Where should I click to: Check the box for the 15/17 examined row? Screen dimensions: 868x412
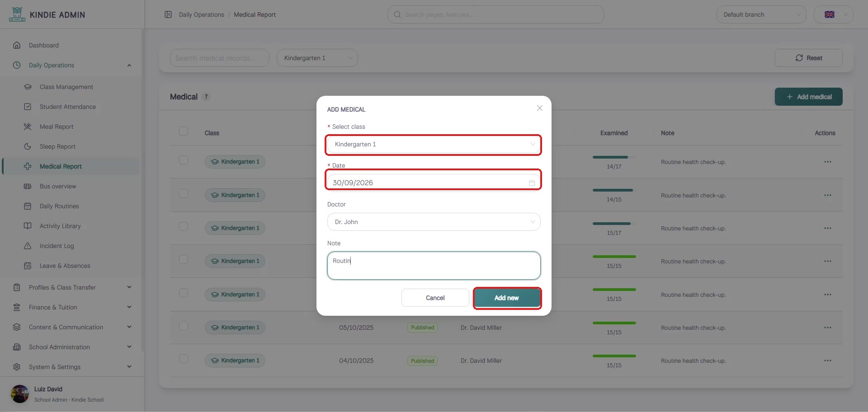[x=184, y=226]
